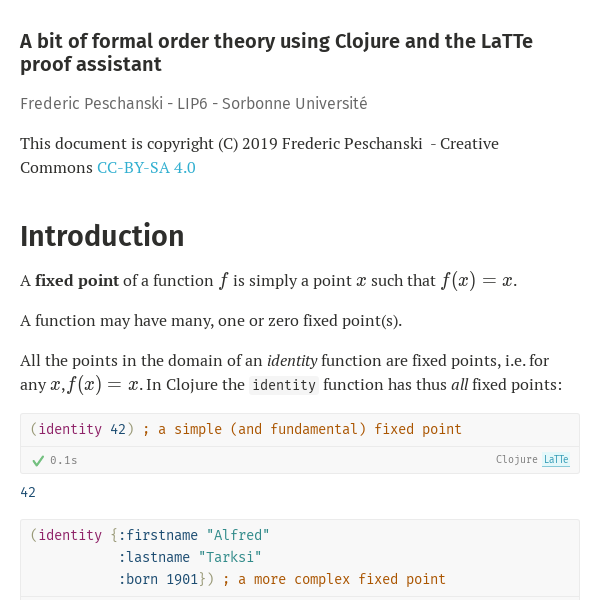The height and width of the screenshot is (600, 600).
Task: Open the CC-BY-SA 4.0 license link
Action: click(x=146, y=168)
